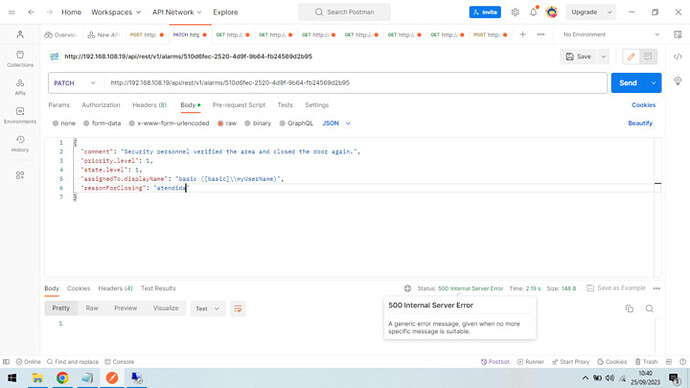
Task: Open the Console in the status bar
Action: coord(119,362)
